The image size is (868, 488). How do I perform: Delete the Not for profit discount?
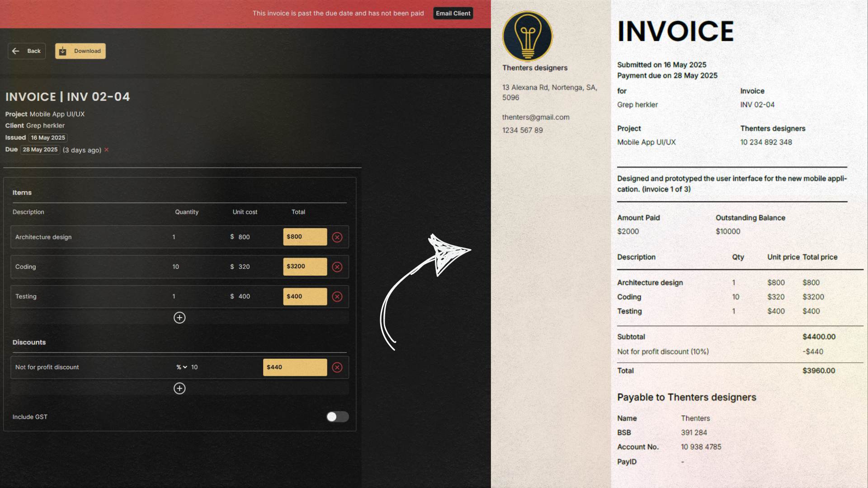point(337,367)
